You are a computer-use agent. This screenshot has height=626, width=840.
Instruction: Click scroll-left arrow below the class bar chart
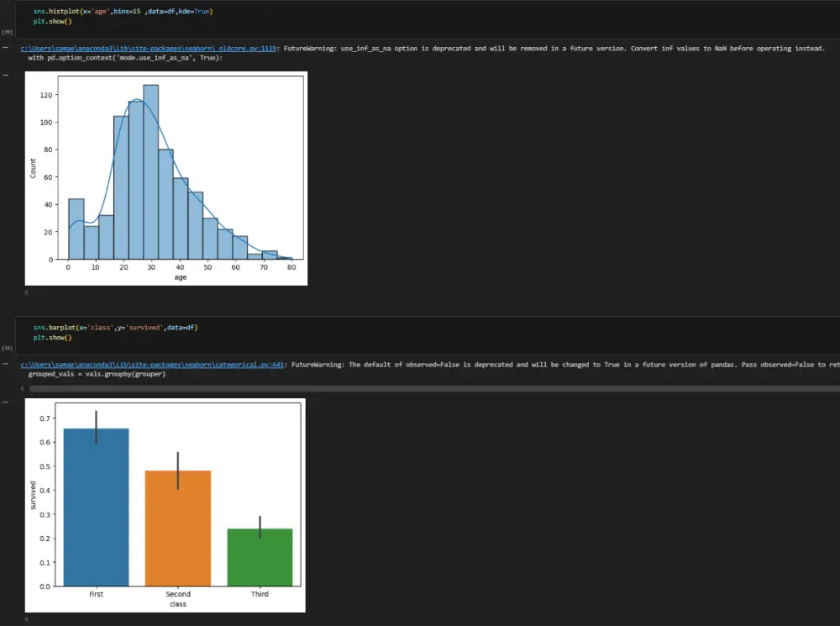pyautogui.click(x=26, y=619)
